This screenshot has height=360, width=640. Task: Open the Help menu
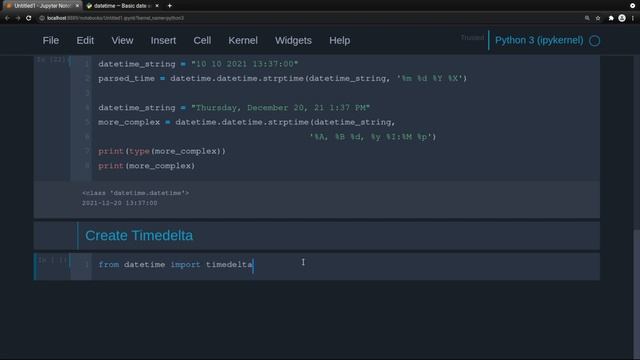339,40
